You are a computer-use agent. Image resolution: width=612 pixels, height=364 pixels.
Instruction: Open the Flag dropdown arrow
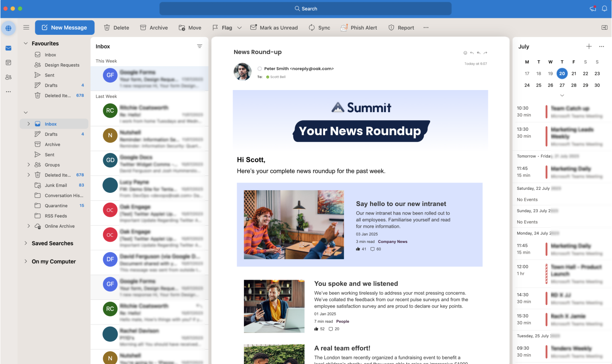(x=239, y=28)
